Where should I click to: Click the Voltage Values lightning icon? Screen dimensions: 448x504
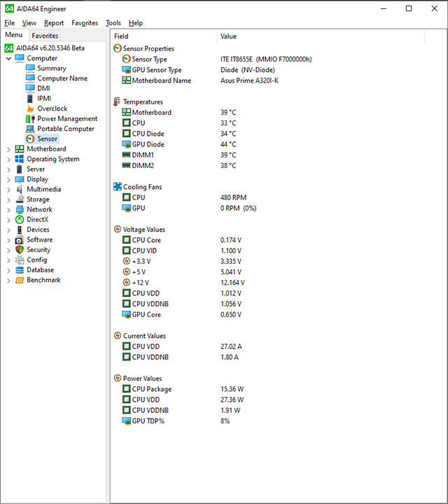click(x=118, y=229)
